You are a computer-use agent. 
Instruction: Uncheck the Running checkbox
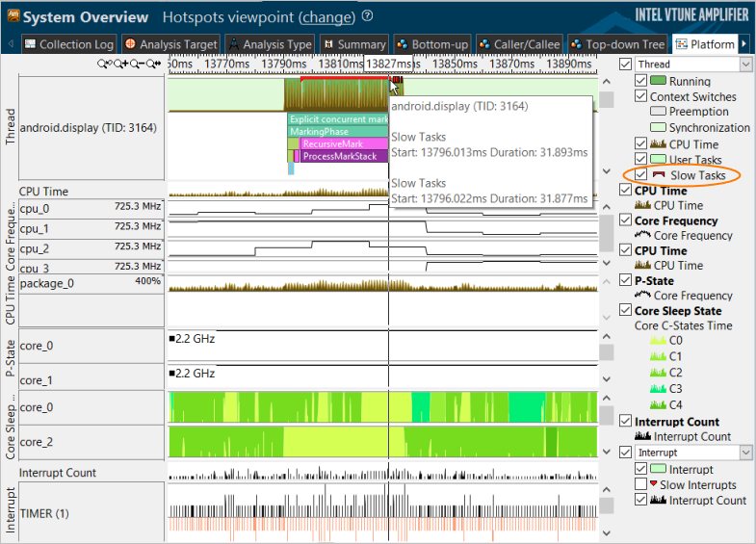click(x=640, y=81)
